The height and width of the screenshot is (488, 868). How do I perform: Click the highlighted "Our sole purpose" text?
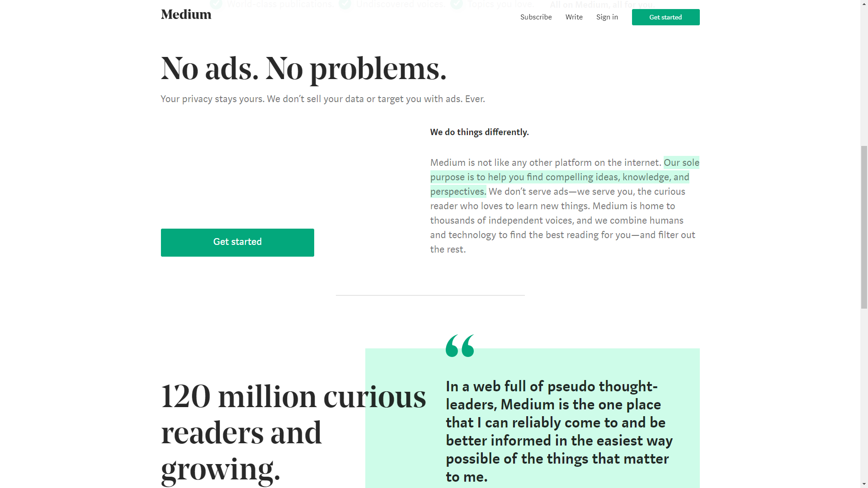pyautogui.click(x=559, y=177)
